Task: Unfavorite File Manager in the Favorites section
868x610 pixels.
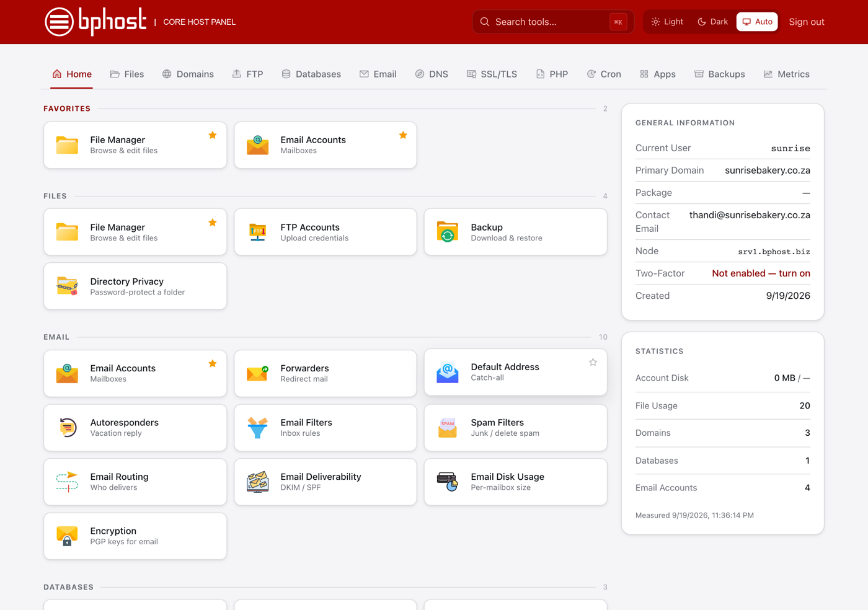Action: [213, 135]
